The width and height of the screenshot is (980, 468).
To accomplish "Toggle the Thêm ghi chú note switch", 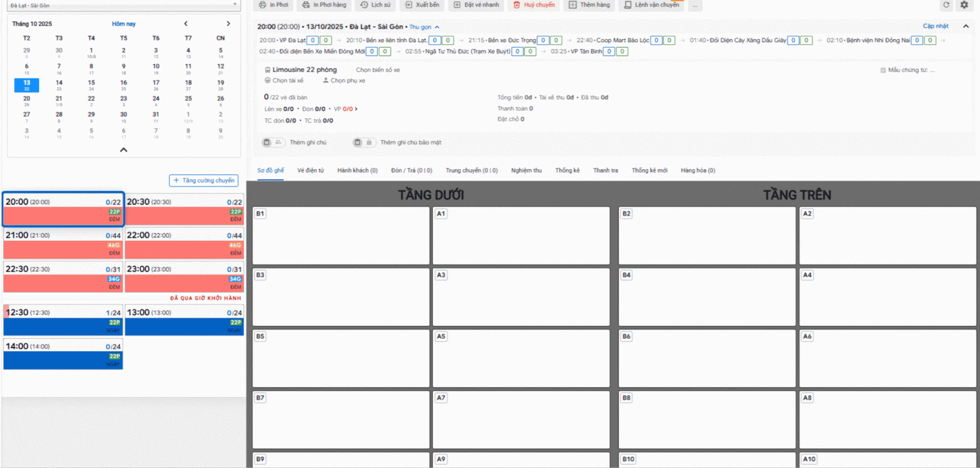I will [x=273, y=142].
